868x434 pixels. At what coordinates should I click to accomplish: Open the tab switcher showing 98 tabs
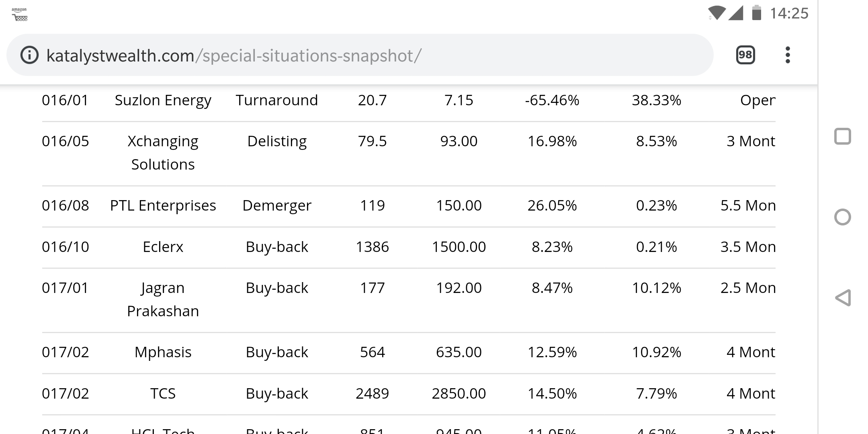pos(745,55)
